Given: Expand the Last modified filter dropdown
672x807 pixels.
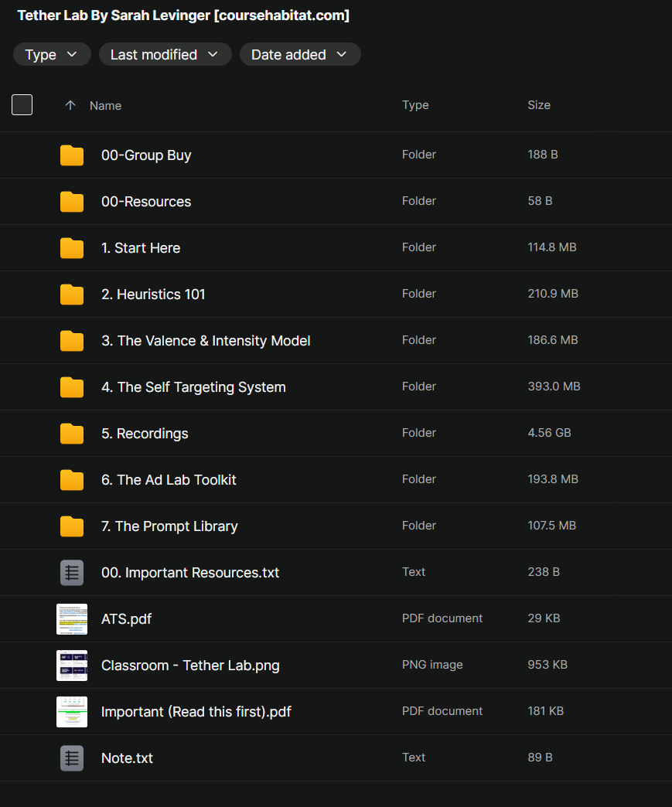Looking at the screenshot, I should (165, 55).
